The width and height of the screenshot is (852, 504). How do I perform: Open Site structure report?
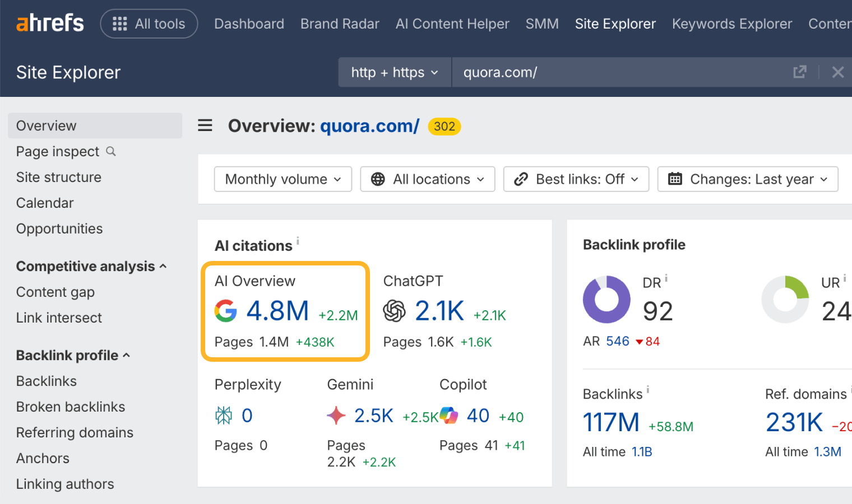point(59,177)
